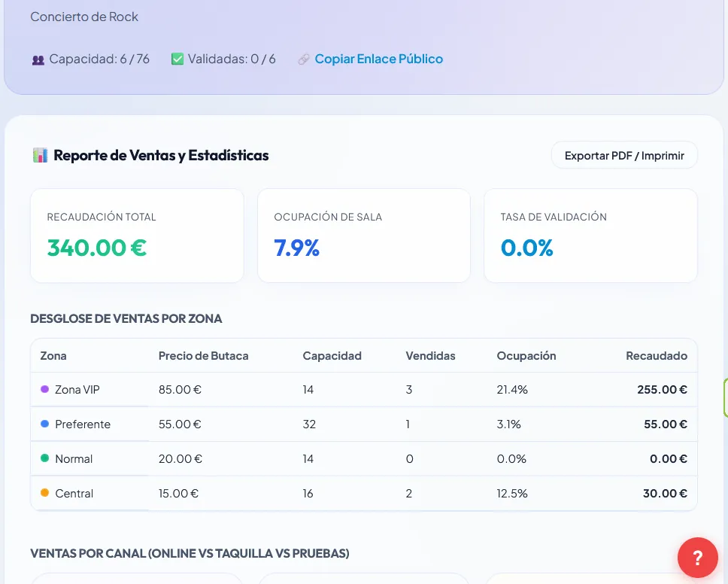Click the capacity value 16
The width and height of the screenshot is (728, 584).
[308, 494]
